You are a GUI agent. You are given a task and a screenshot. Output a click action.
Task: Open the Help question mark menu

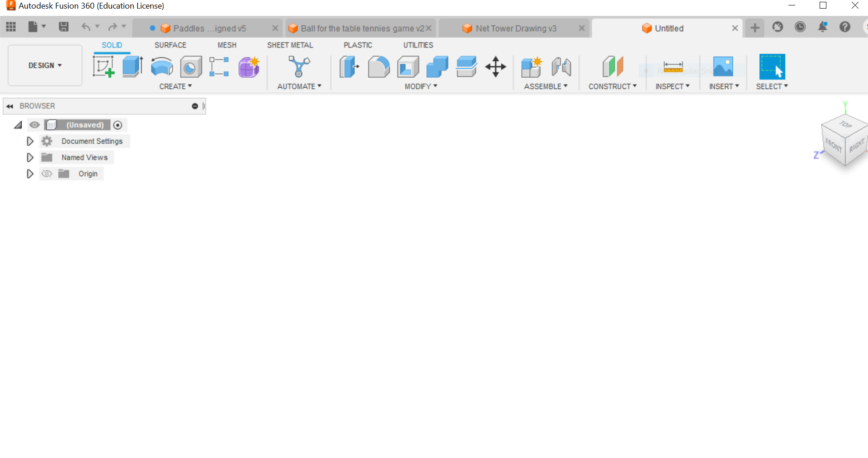845,27
